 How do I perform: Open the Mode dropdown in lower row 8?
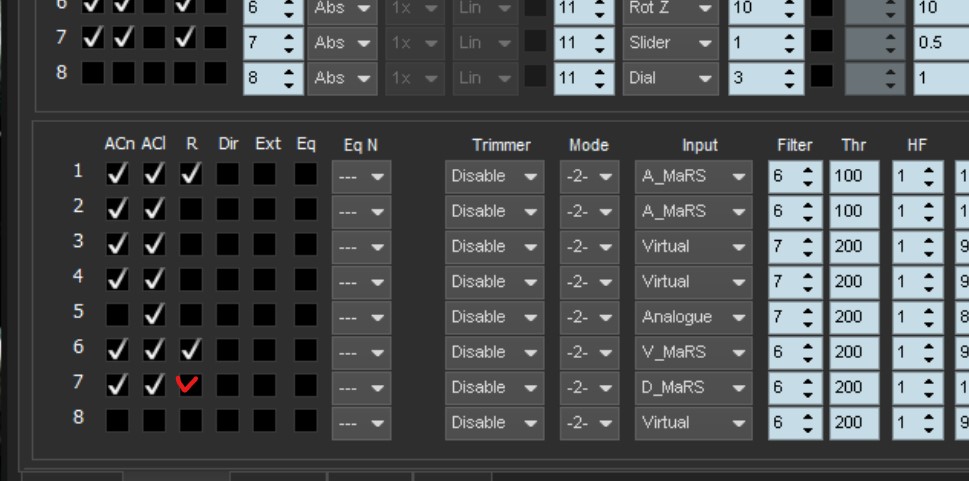pyautogui.click(x=588, y=422)
